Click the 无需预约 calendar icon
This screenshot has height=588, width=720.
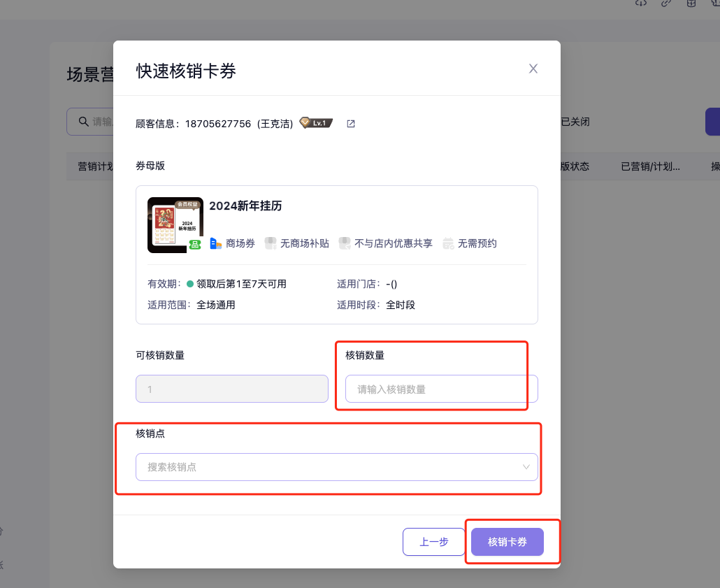click(448, 243)
